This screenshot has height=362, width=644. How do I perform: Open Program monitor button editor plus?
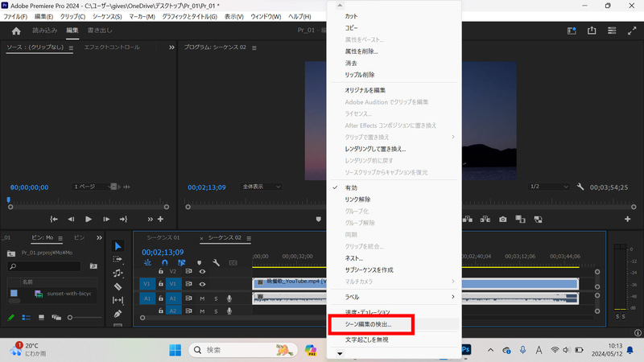coord(627,219)
